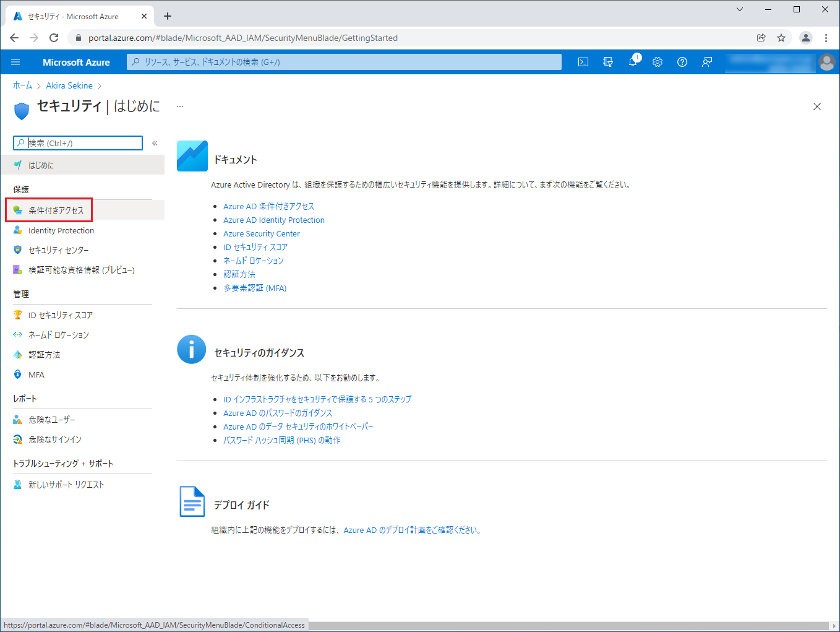Go to ホーム breadcrumb
This screenshot has height=632, width=840.
pos(22,85)
